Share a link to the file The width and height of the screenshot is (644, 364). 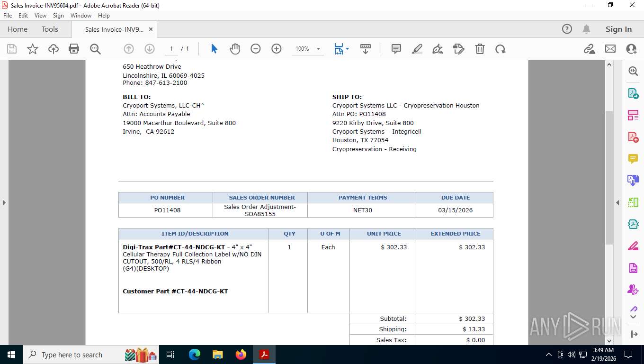[x=590, y=49]
